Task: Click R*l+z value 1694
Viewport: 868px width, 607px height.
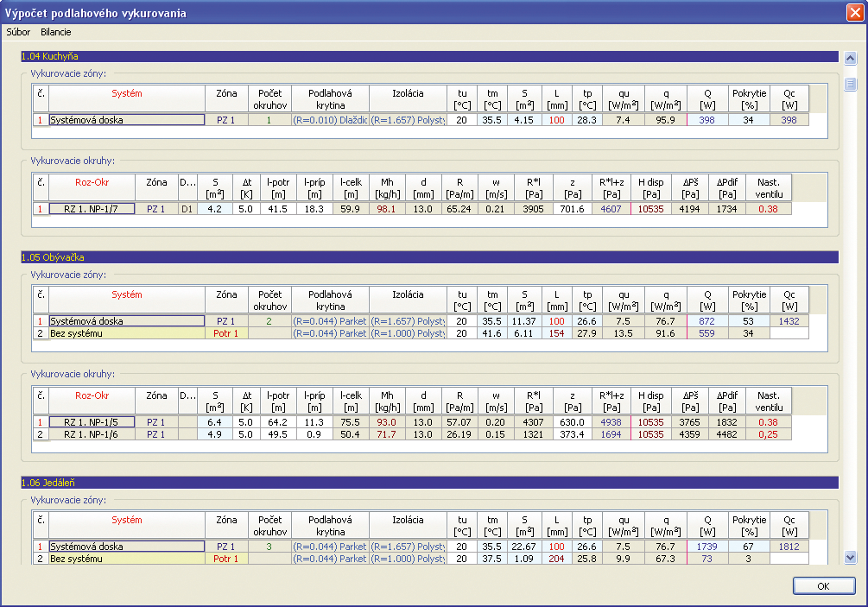Action: pyautogui.click(x=611, y=434)
